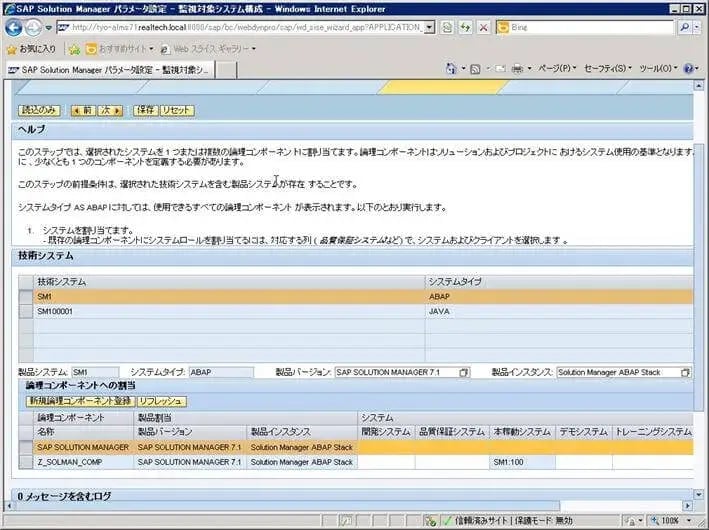
Task: Select the SAP Solution Manager browser tab
Action: [109, 70]
